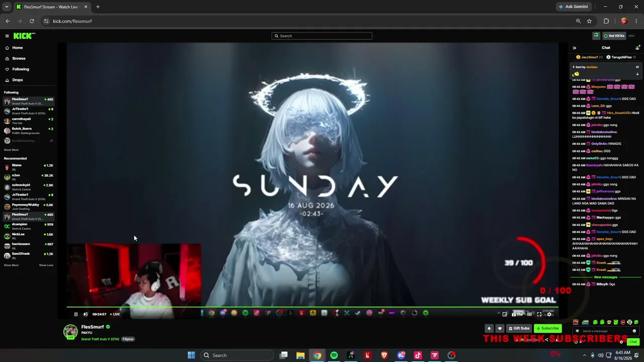Screen dimensions: 644x362
Task: Open dcampion channel in Recommended
Action: (x=29, y=226)
